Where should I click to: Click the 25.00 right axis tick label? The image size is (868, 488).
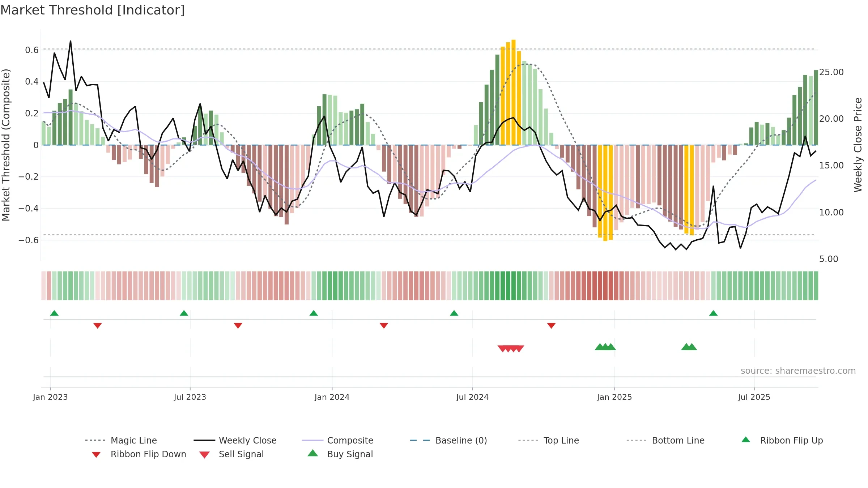click(x=831, y=72)
